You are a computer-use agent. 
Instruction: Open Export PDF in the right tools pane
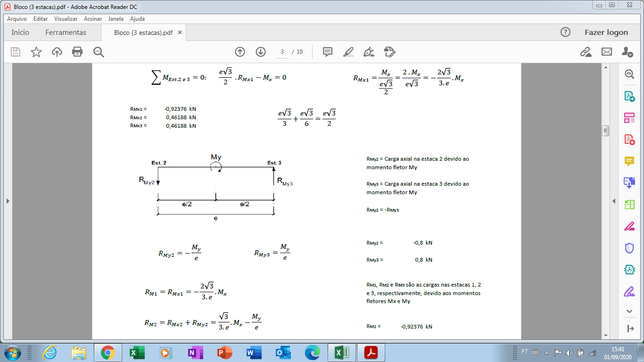click(629, 96)
